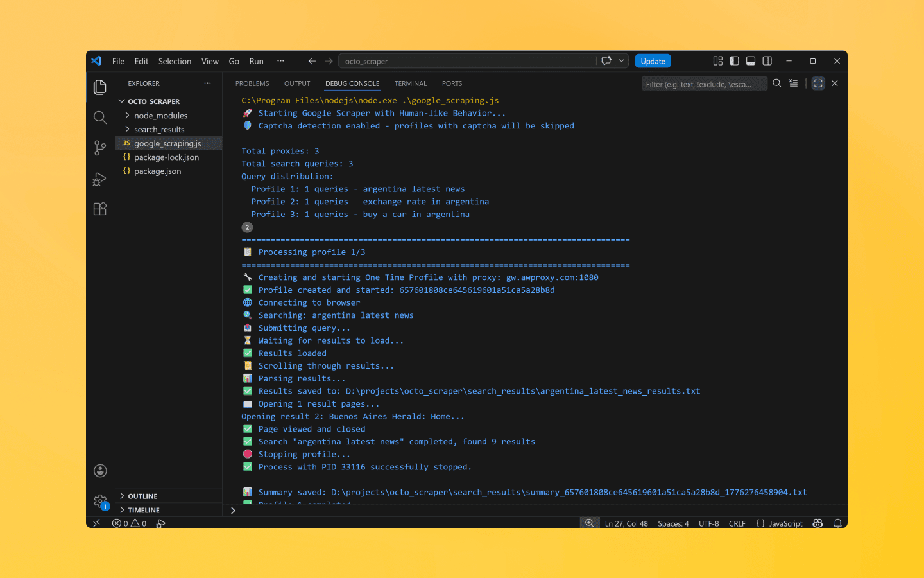The height and width of the screenshot is (578, 924).
Task: Go back with the left arrow
Action: pyautogui.click(x=312, y=61)
